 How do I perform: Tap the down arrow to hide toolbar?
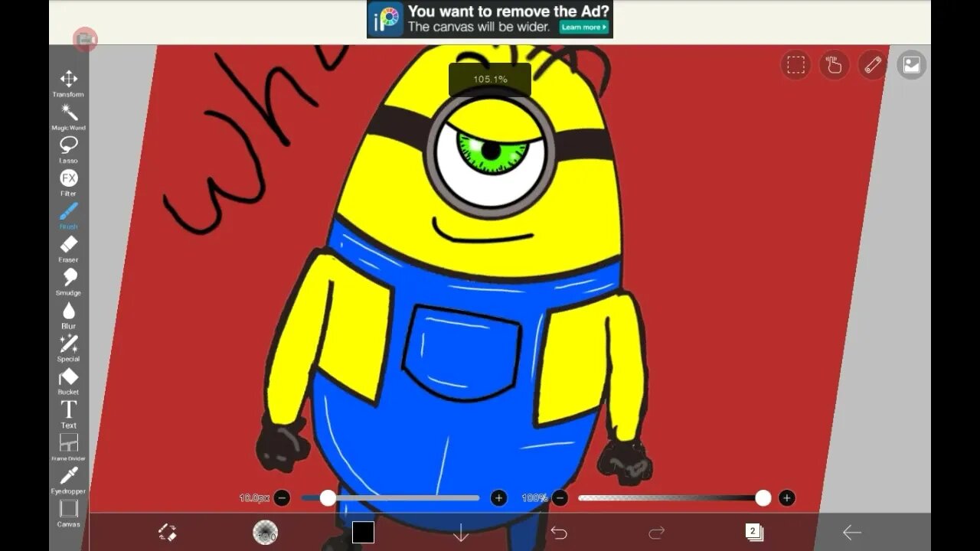(460, 533)
